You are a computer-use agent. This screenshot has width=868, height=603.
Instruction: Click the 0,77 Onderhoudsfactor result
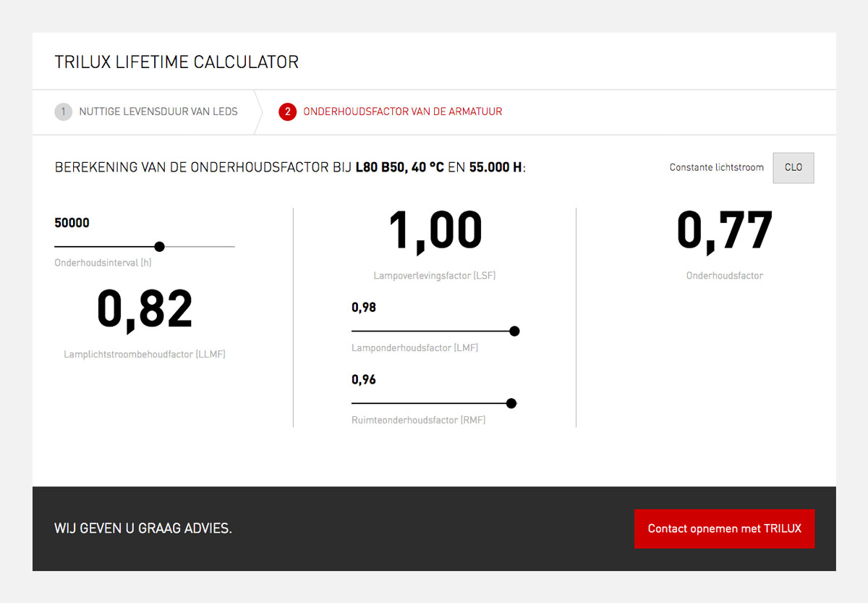725,231
